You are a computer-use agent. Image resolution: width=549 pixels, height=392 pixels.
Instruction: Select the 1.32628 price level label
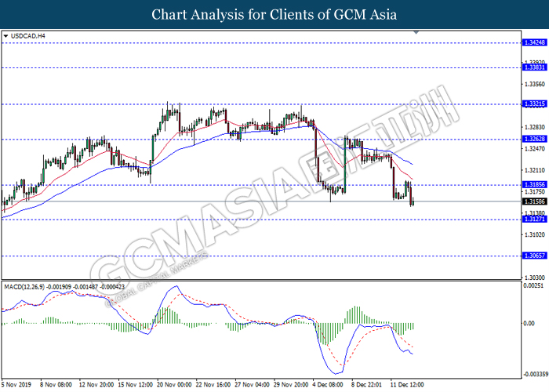click(534, 139)
